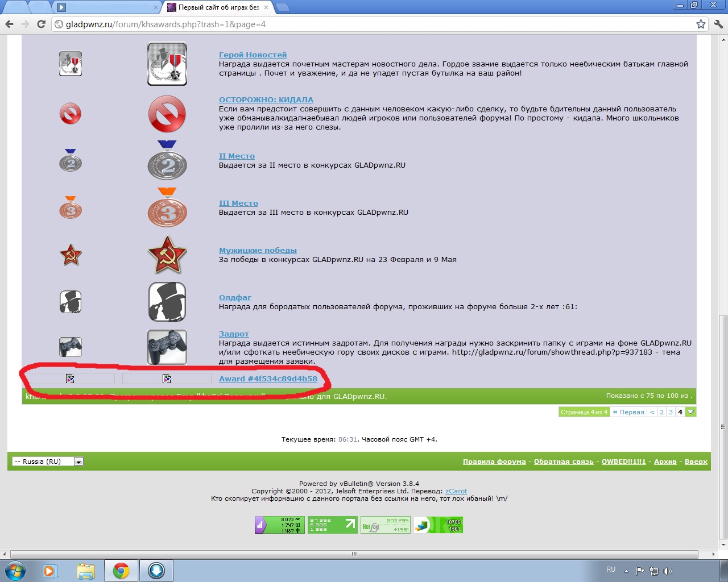Click the small silver II Место medal
Image resolution: width=728 pixels, height=582 pixels.
[x=71, y=161]
